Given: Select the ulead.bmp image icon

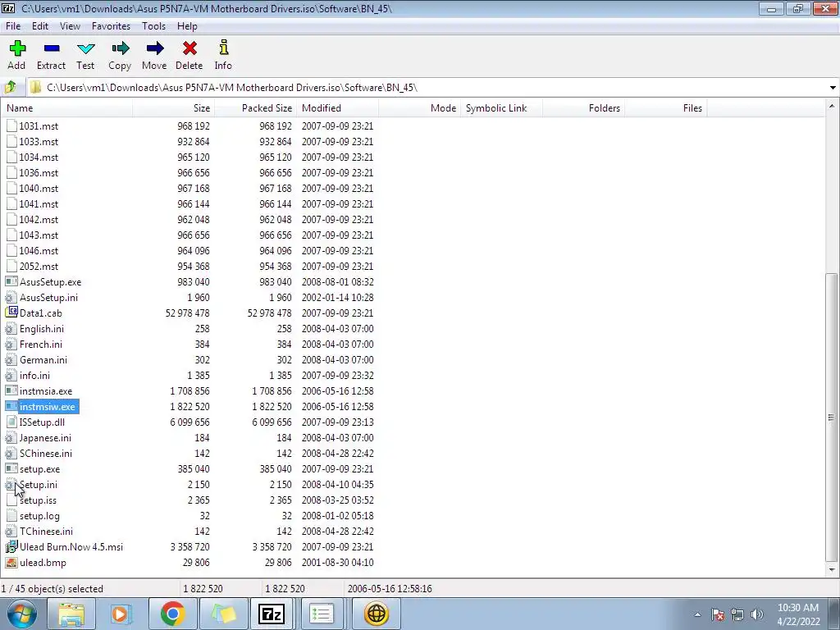Looking at the screenshot, I should pyautogui.click(x=11, y=562).
